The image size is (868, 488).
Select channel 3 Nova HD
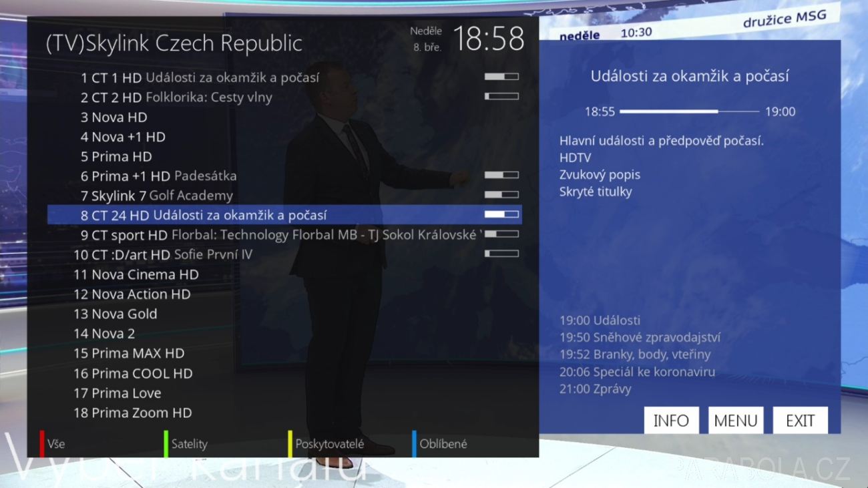[x=284, y=117]
